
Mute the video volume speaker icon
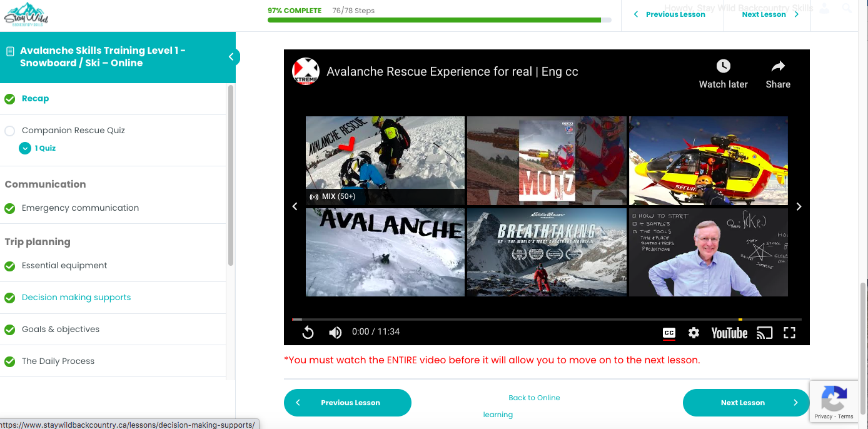pyautogui.click(x=335, y=333)
